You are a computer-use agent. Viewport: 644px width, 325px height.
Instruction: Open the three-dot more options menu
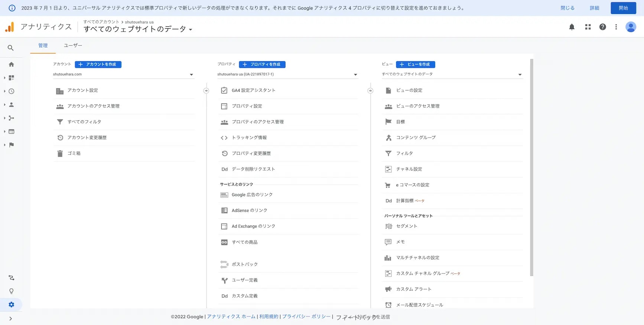click(616, 27)
